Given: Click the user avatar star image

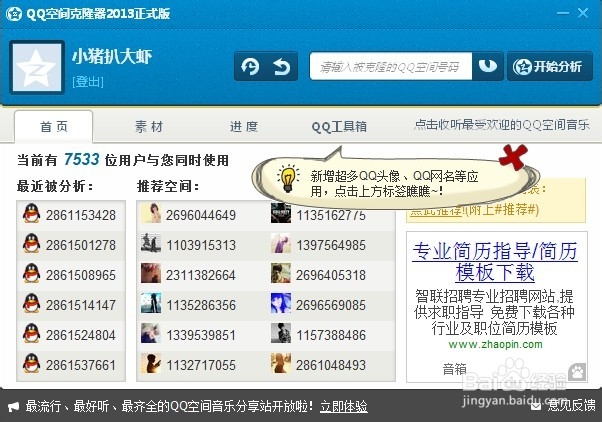Looking at the screenshot, I should click(x=37, y=67).
